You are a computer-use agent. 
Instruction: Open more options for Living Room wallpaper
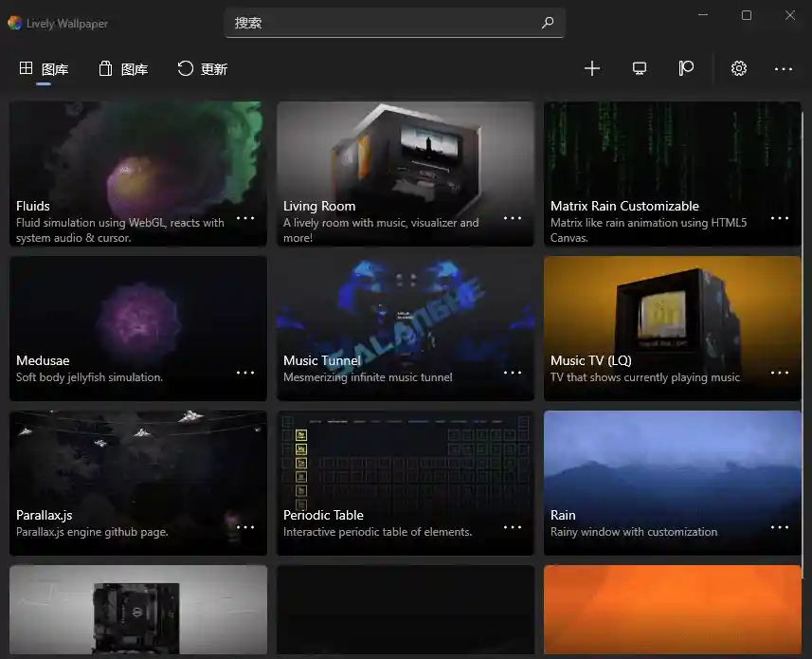click(513, 218)
